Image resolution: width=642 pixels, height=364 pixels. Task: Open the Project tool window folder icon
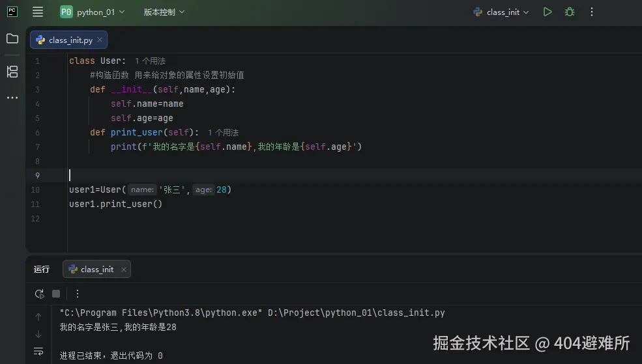12,39
